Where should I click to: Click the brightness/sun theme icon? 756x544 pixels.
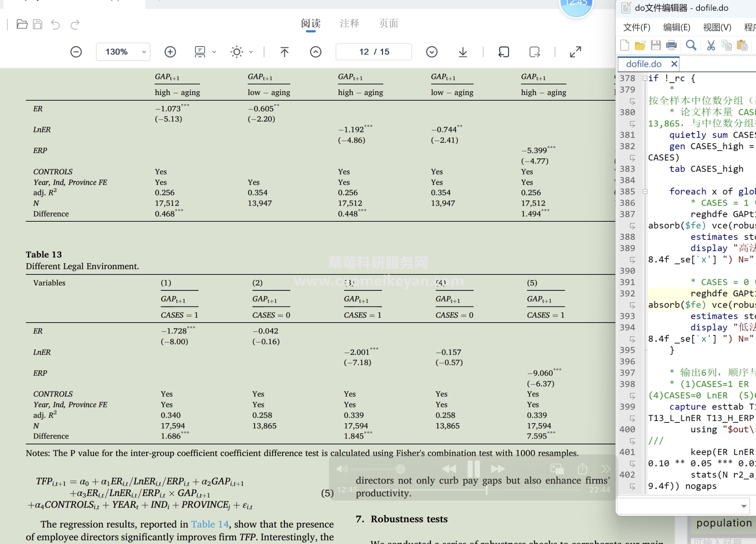coord(237,52)
